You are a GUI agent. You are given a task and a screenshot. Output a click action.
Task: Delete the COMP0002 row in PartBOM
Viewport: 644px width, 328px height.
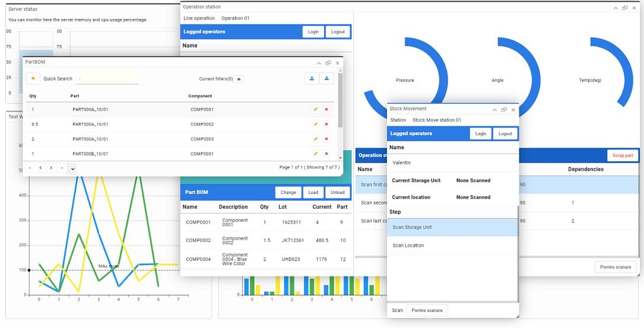pos(326,124)
